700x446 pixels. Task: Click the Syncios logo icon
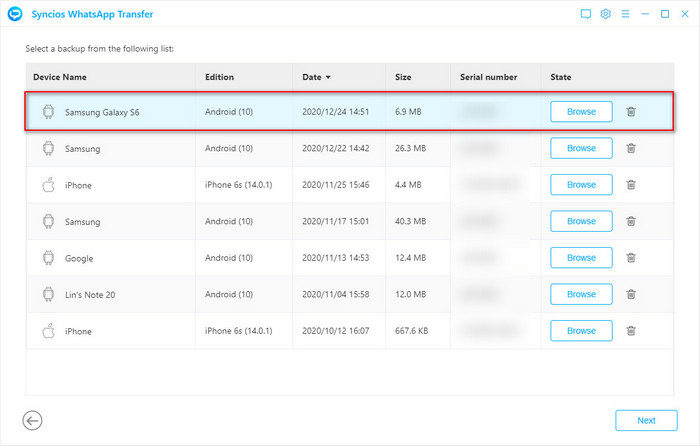(x=15, y=14)
